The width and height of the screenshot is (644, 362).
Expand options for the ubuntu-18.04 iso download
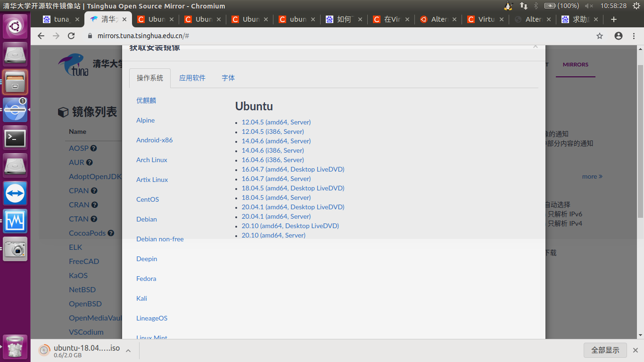tap(128, 350)
